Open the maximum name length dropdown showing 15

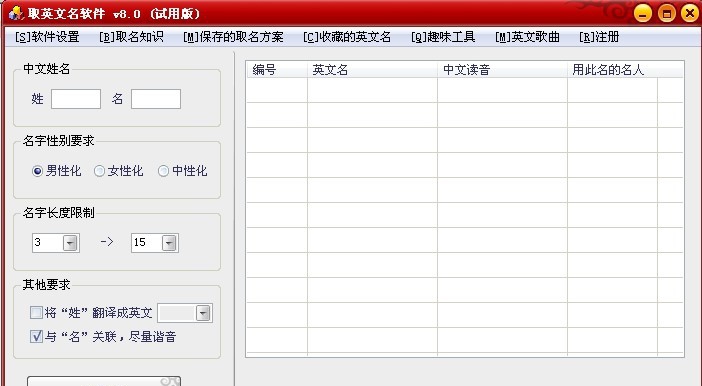point(169,243)
